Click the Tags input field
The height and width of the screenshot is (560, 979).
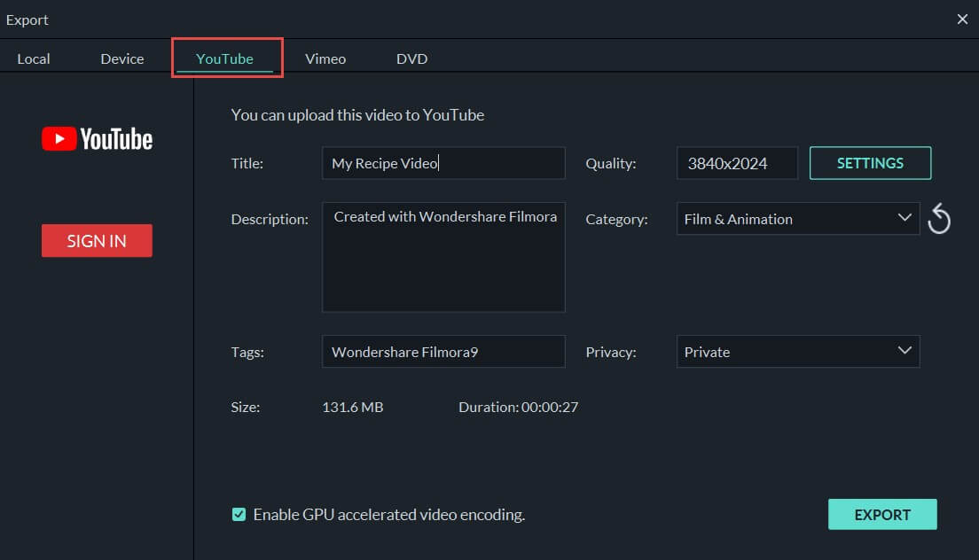[x=443, y=352]
